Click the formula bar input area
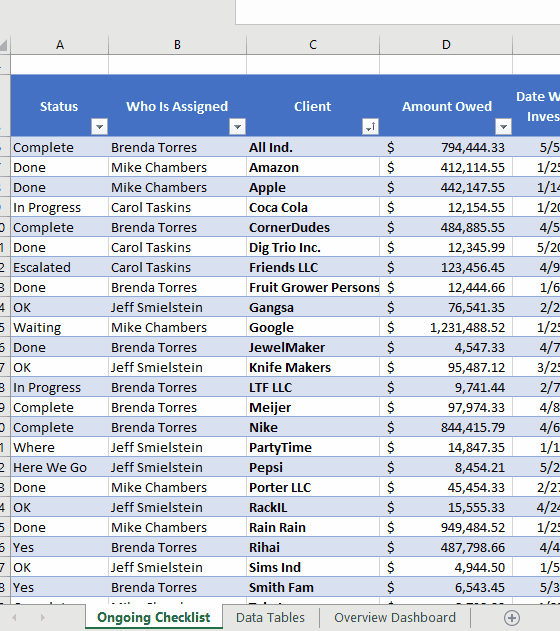The width and height of the screenshot is (560, 631). tap(397, 12)
